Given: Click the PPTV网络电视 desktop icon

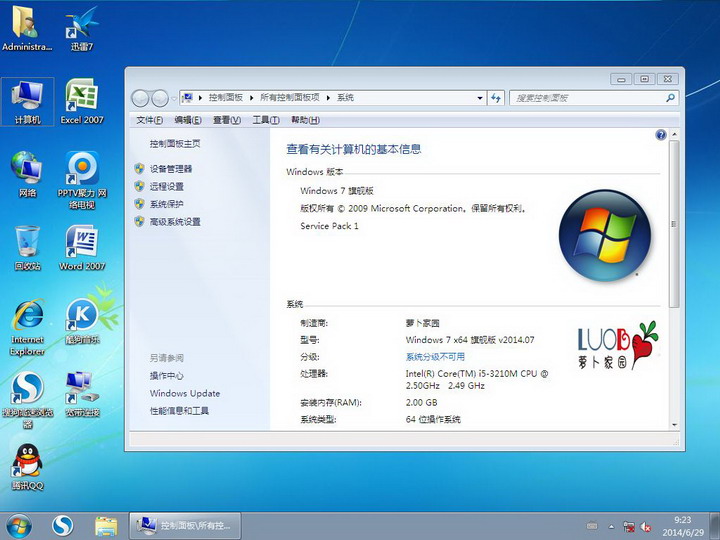Looking at the screenshot, I should [x=81, y=174].
